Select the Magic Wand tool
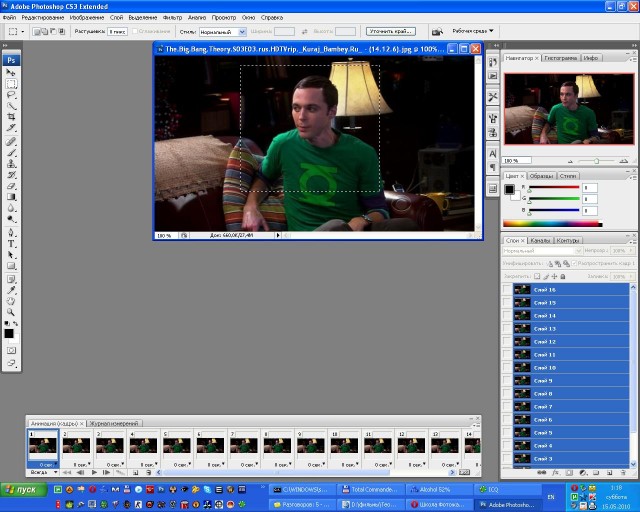 coord(11,106)
